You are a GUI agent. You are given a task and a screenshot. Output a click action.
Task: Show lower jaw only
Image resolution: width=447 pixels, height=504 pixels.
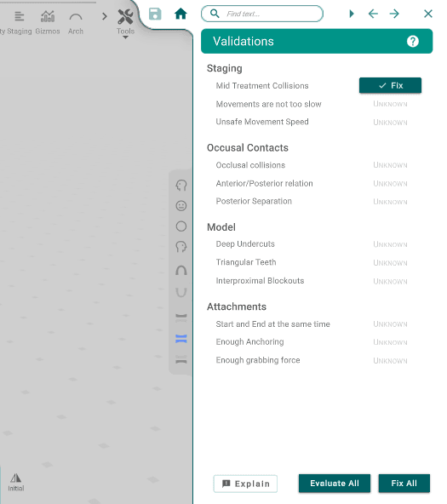point(181,359)
